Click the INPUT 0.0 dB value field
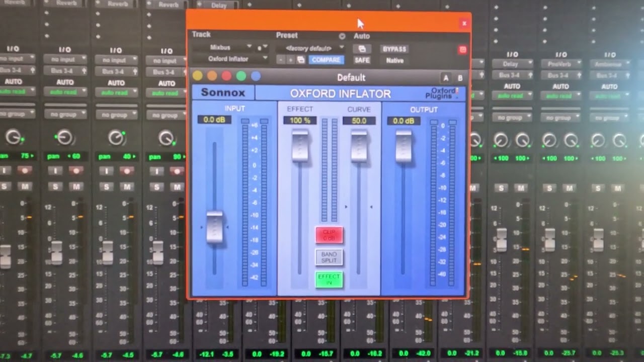The height and width of the screenshot is (362, 644). [x=214, y=120]
